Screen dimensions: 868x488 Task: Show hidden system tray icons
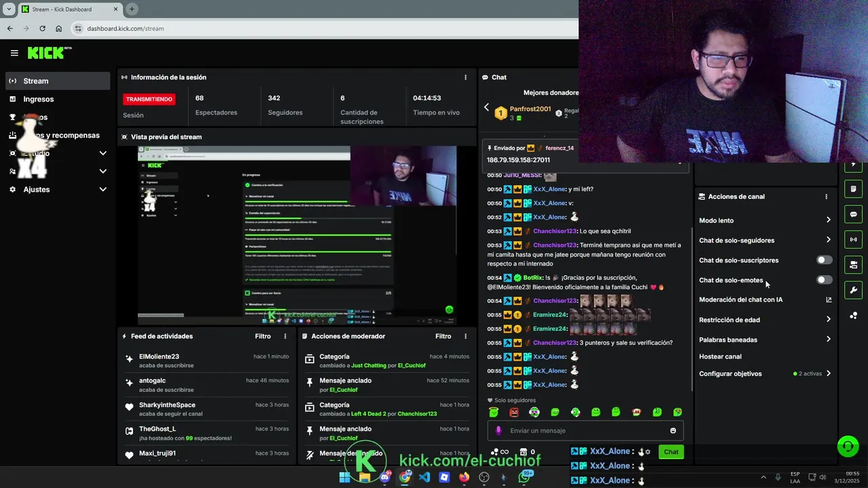point(764,477)
